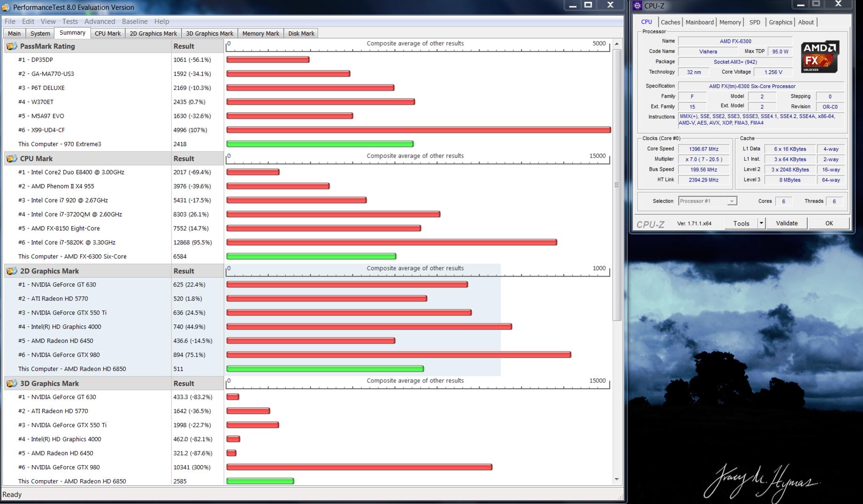
Task: Click the 3D Graphics Mark section icon
Action: (12, 384)
